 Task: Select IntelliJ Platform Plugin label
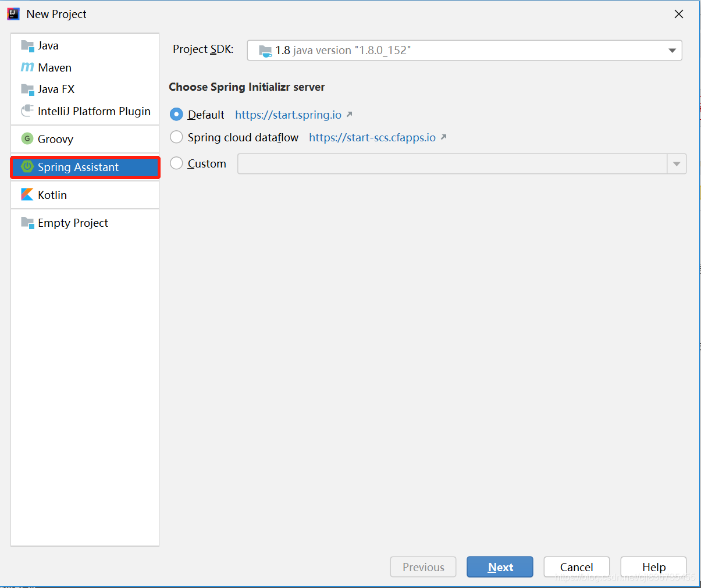(94, 111)
